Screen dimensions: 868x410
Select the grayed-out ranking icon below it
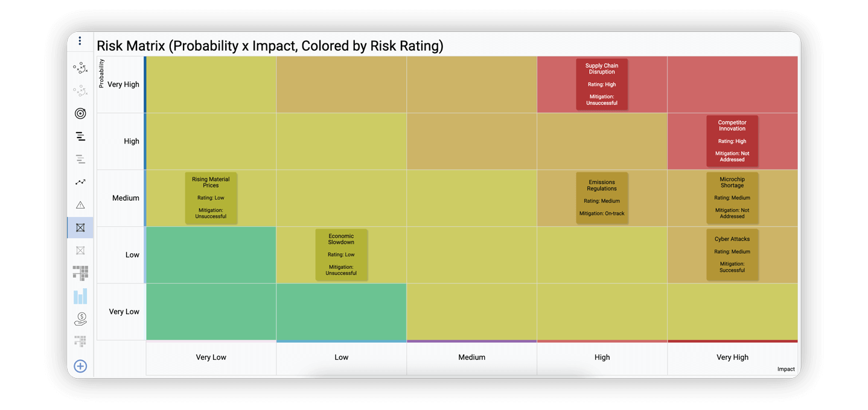pyautogui.click(x=80, y=159)
